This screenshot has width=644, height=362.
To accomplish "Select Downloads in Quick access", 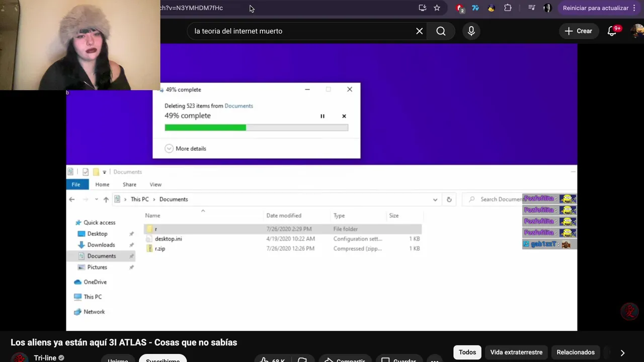I will (101, 245).
